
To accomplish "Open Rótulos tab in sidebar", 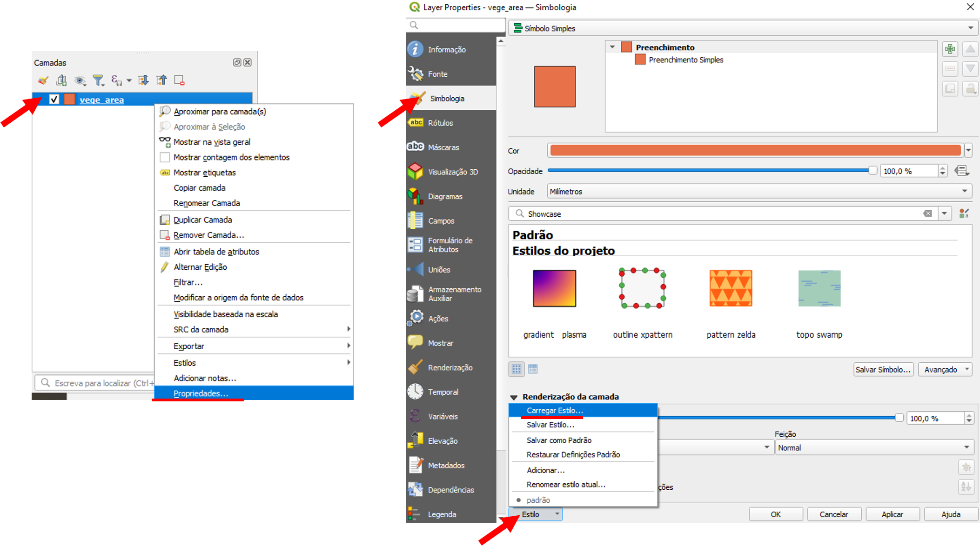I will click(x=440, y=123).
